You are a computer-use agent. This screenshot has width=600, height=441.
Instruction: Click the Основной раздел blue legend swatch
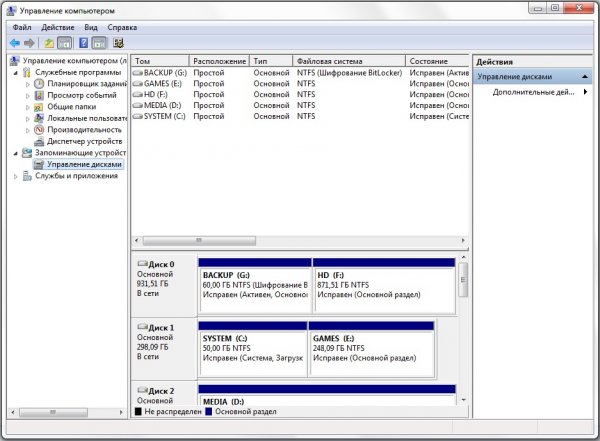pos(209,412)
